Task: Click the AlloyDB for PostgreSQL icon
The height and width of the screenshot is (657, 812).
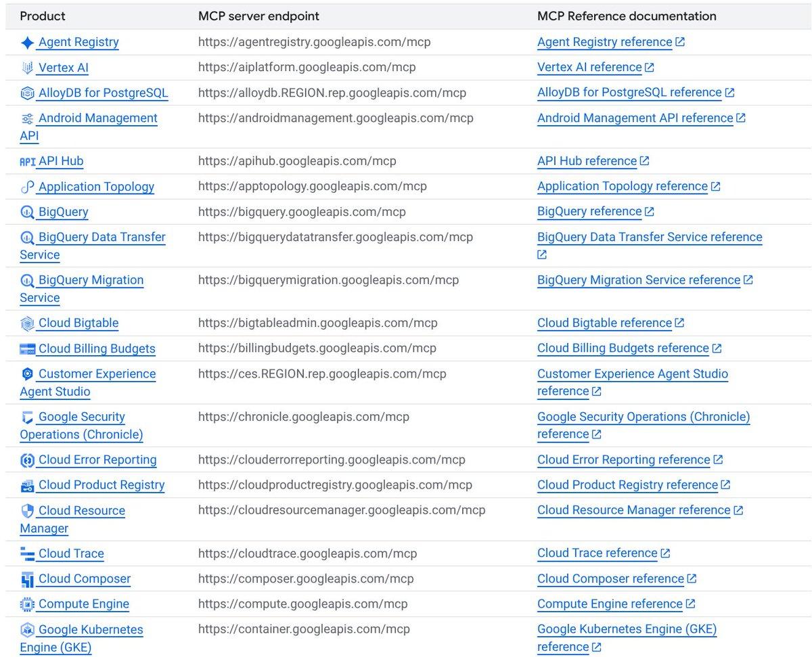Action: [x=27, y=93]
